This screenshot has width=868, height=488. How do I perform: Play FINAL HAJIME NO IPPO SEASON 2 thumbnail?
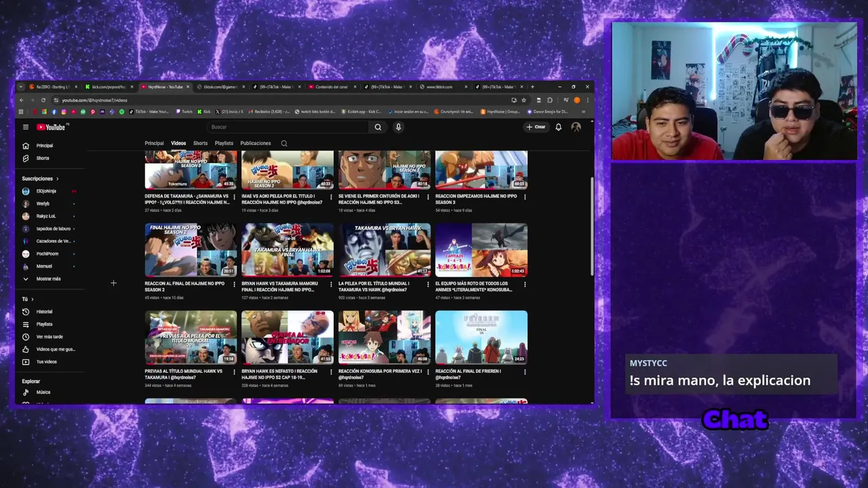click(191, 250)
